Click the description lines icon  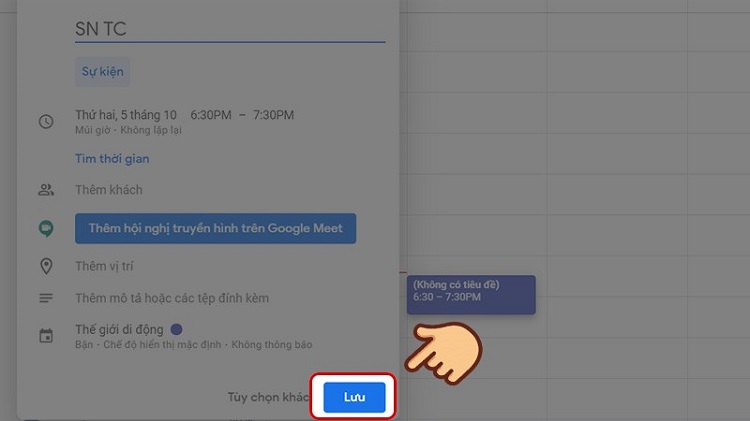point(46,298)
